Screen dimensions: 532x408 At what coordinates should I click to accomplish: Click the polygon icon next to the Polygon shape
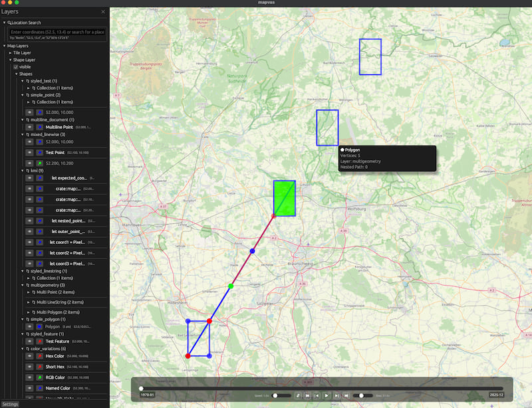[x=39, y=326]
